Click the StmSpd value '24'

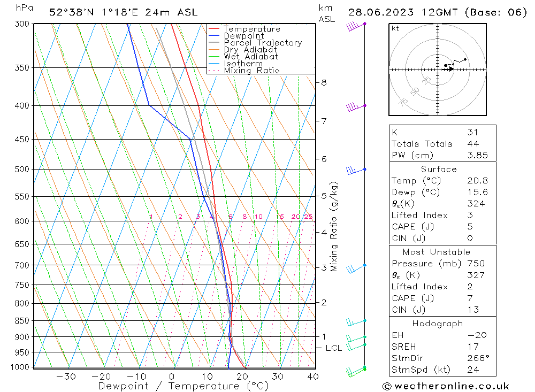[x=473, y=370]
